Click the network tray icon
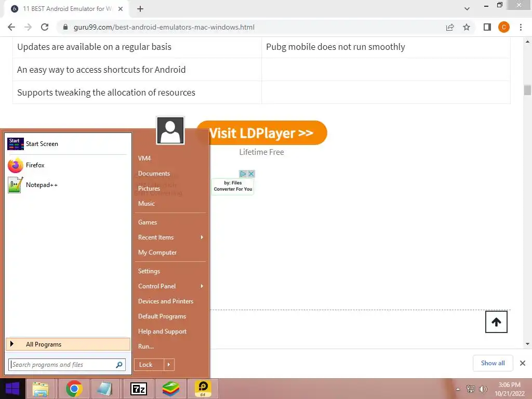Image resolution: width=532 pixels, height=399 pixels. (471, 389)
